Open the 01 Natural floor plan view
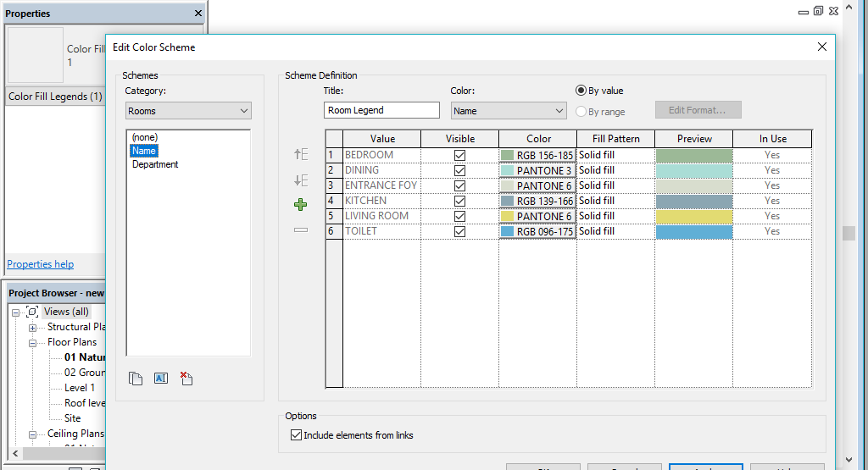 [85, 357]
